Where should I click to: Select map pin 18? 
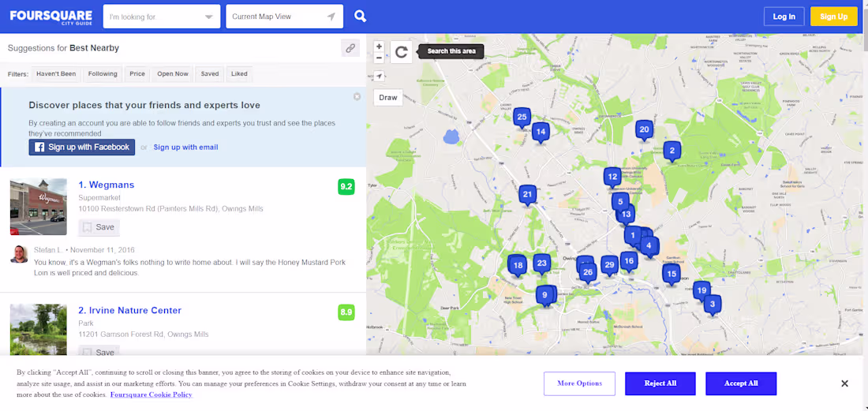coord(518,266)
